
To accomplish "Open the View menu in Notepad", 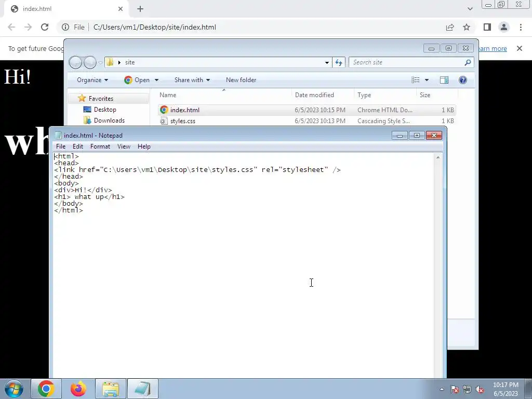I will 124,146.
